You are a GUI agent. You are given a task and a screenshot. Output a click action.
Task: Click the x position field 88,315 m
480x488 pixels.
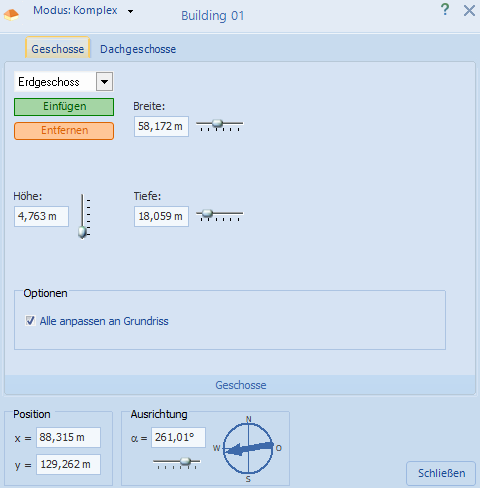[x=68, y=437]
